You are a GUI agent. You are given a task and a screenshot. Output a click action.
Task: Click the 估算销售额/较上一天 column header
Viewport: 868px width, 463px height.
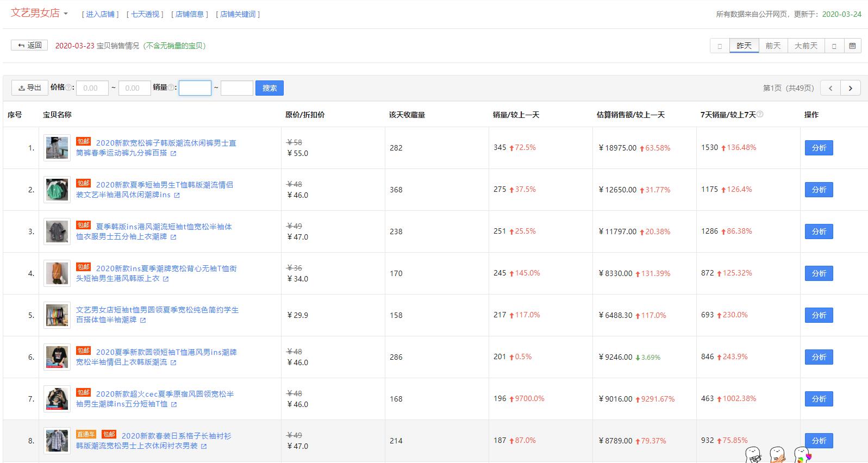(x=630, y=115)
